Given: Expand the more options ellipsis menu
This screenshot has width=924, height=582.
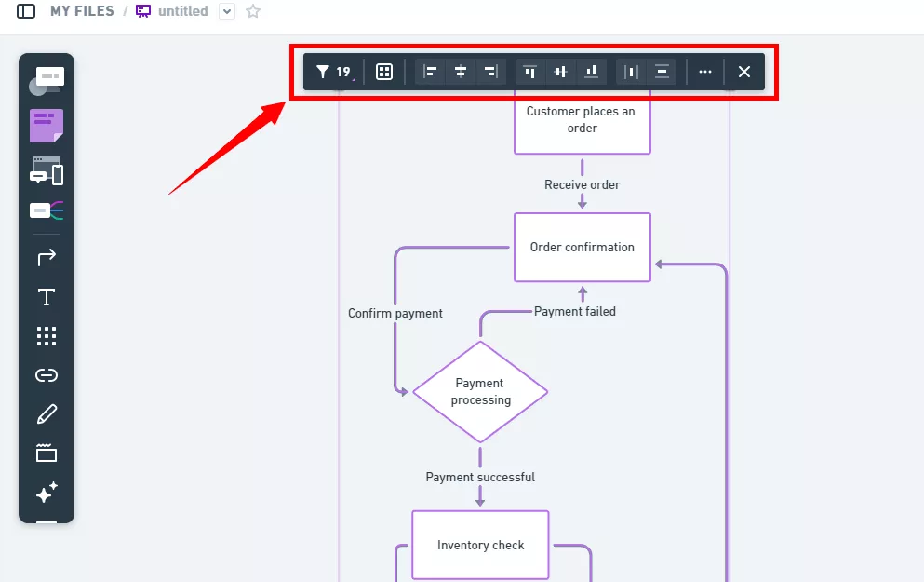Looking at the screenshot, I should [704, 71].
